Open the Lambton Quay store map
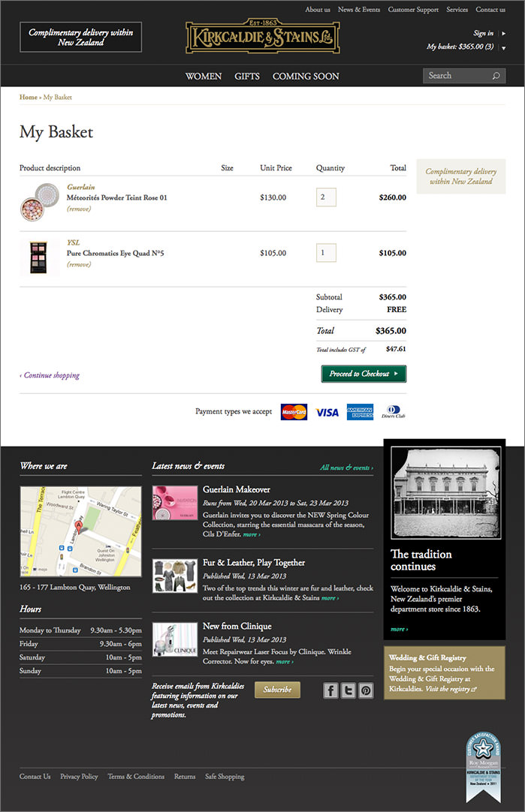The width and height of the screenshot is (525, 812). [80, 531]
